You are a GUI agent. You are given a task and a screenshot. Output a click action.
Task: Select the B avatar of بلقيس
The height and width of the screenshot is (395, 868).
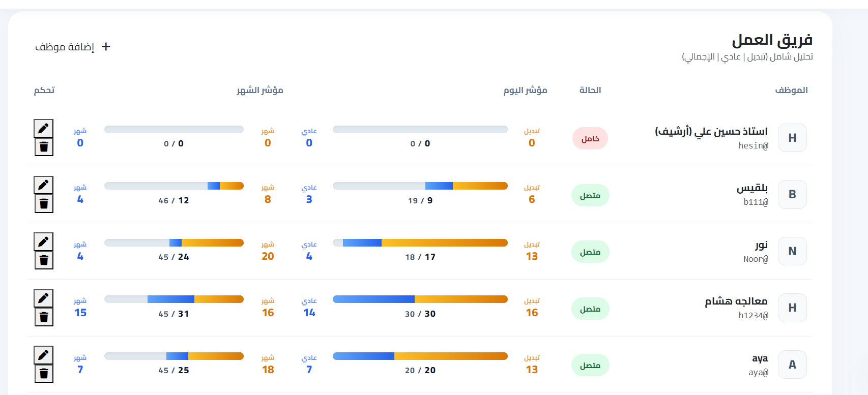pos(792,194)
